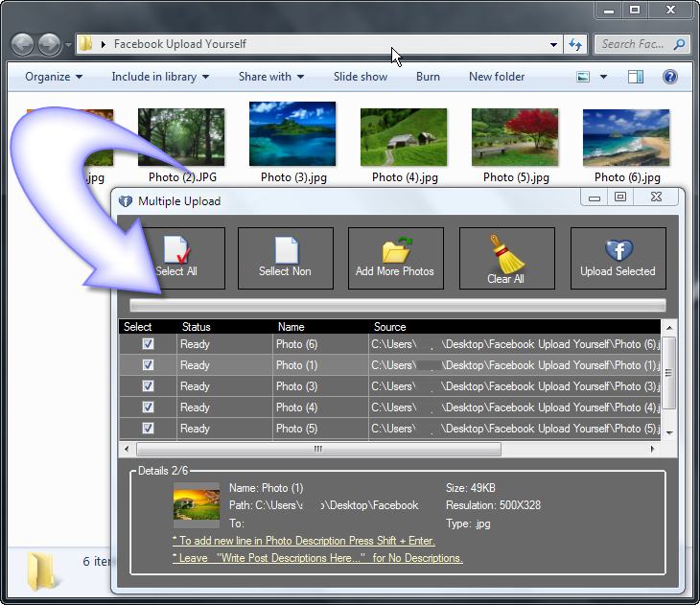Open the Organize menu in Explorer
The height and width of the screenshot is (605, 700).
click(x=54, y=77)
